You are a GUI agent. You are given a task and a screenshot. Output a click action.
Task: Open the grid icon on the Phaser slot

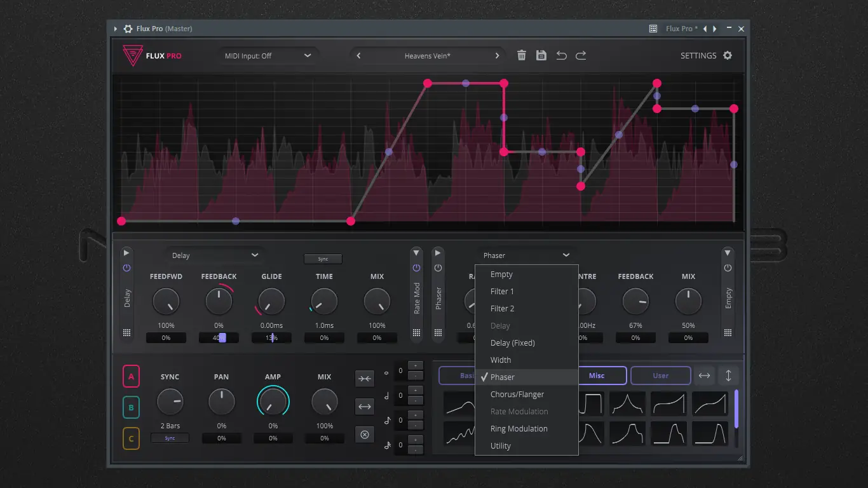coord(438,332)
